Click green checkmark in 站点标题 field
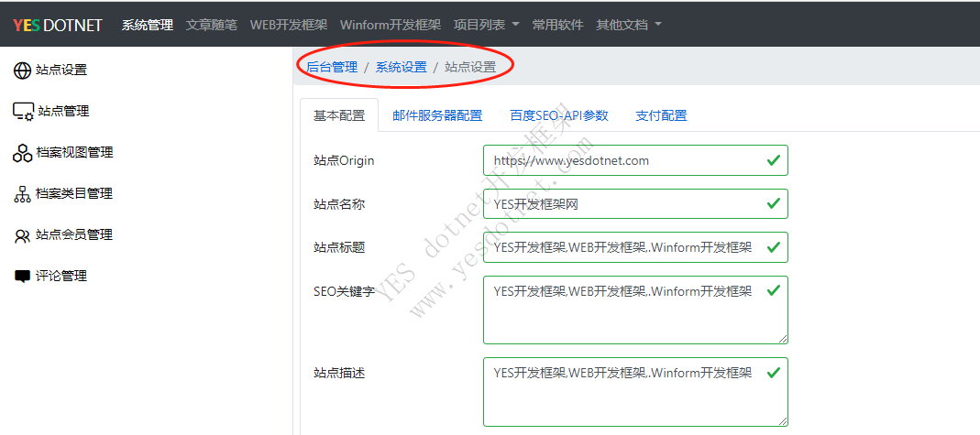Image resolution: width=980 pixels, height=435 pixels. 773,247
